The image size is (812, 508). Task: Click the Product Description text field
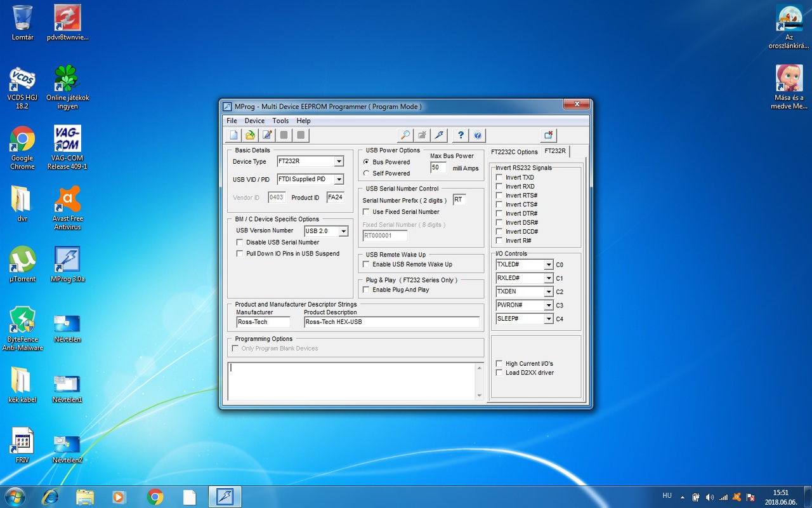391,322
